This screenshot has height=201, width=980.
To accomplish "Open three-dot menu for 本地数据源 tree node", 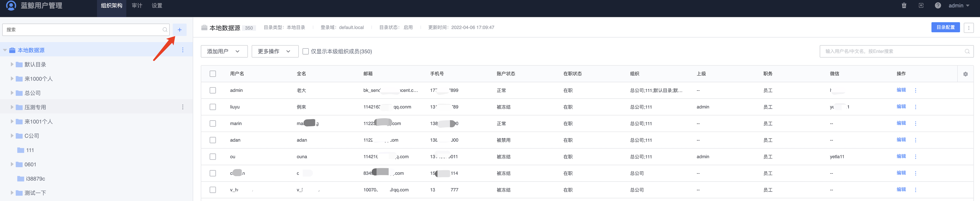I will [x=183, y=50].
